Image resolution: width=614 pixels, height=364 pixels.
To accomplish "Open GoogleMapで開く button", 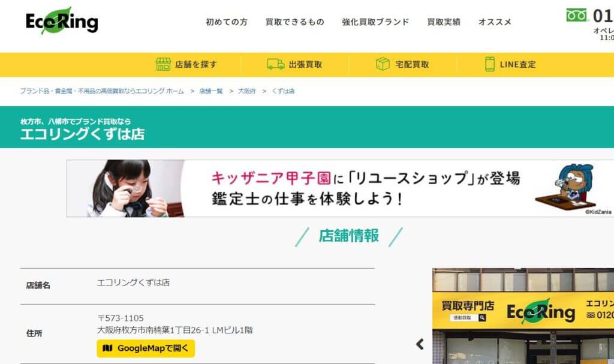I will click(x=146, y=348).
